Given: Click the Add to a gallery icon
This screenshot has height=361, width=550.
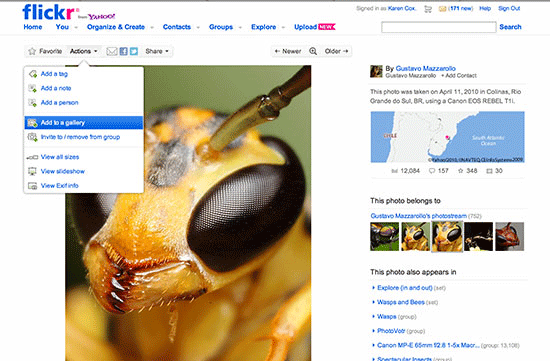Looking at the screenshot, I should click(x=33, y=123).
